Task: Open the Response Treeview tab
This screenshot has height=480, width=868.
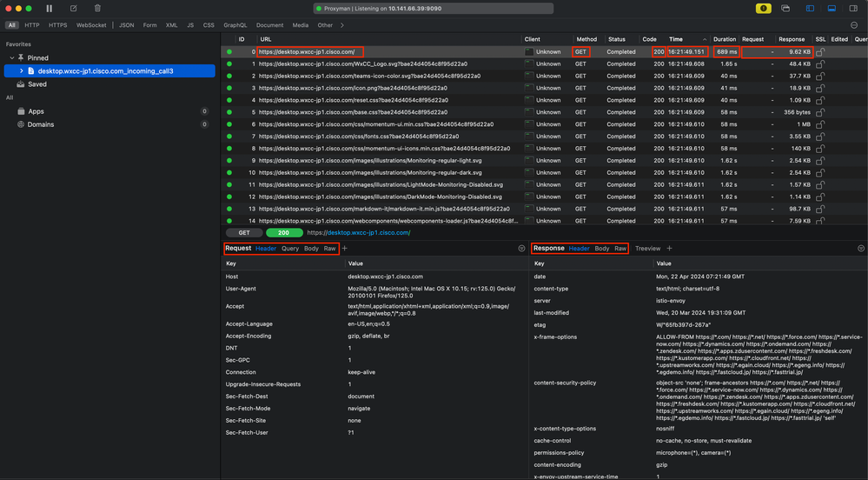Action: [x=647, y=249]
